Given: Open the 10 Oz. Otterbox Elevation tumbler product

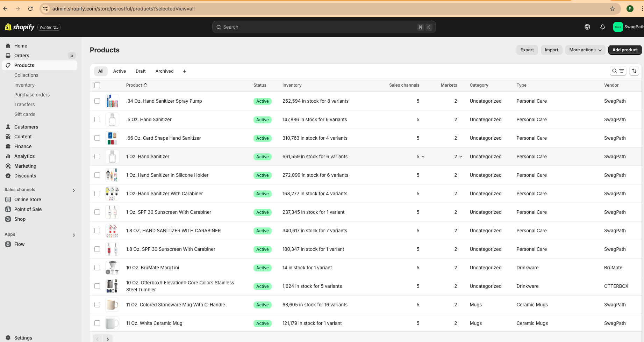Looking at the screenshot, I should pyautogui.click(x=180, y=286).
